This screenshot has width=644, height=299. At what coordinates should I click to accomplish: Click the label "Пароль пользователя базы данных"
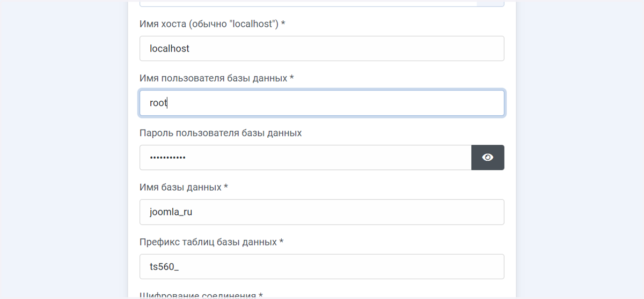tap(221, 133)
